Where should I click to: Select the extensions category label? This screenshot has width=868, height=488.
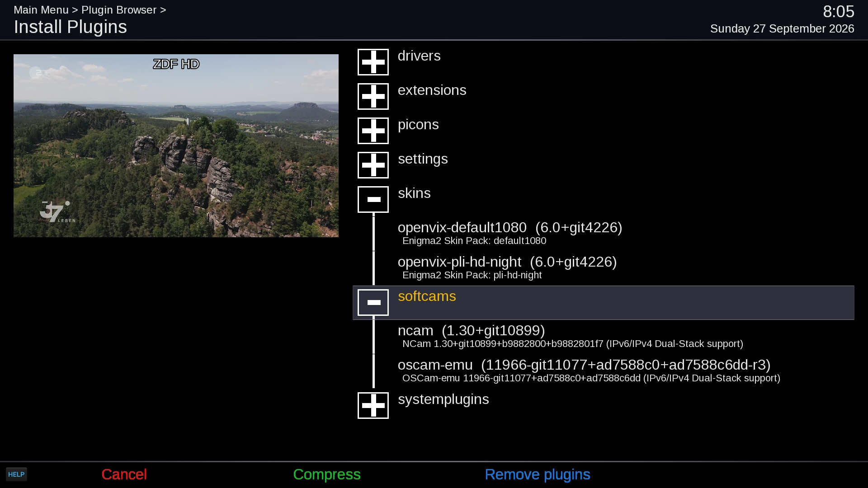[432, 90]
